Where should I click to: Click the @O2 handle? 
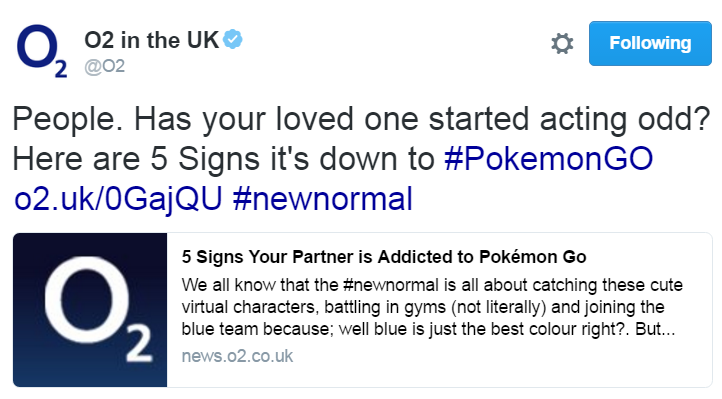(x=105, y=66)
